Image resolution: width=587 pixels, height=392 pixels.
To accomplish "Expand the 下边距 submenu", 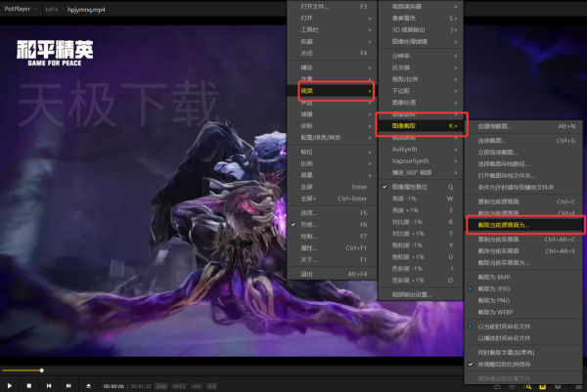I will 421,91.
